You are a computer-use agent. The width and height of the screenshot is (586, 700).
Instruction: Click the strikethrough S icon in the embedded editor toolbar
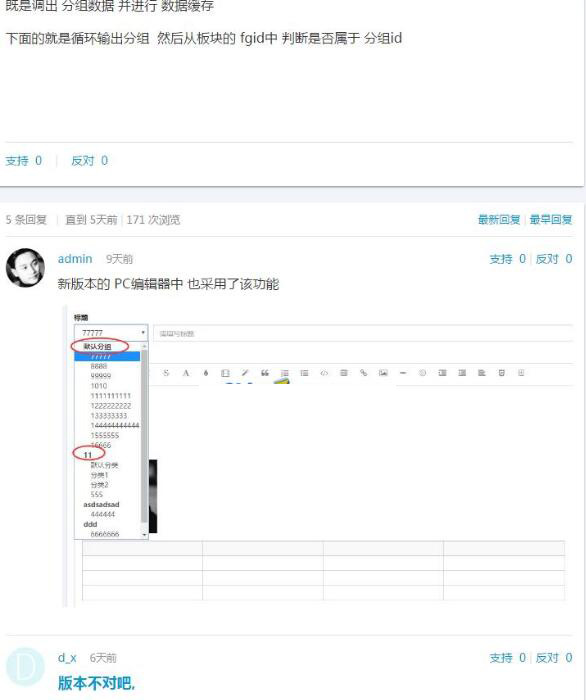tap(166, 373)
